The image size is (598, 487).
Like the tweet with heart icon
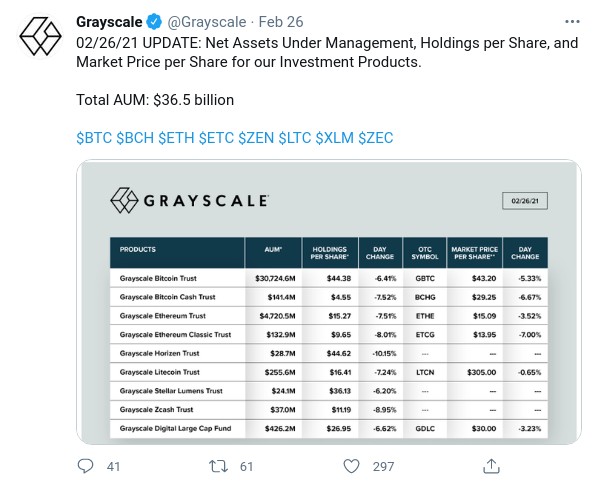pyautogui.click(x=351, y=466)
